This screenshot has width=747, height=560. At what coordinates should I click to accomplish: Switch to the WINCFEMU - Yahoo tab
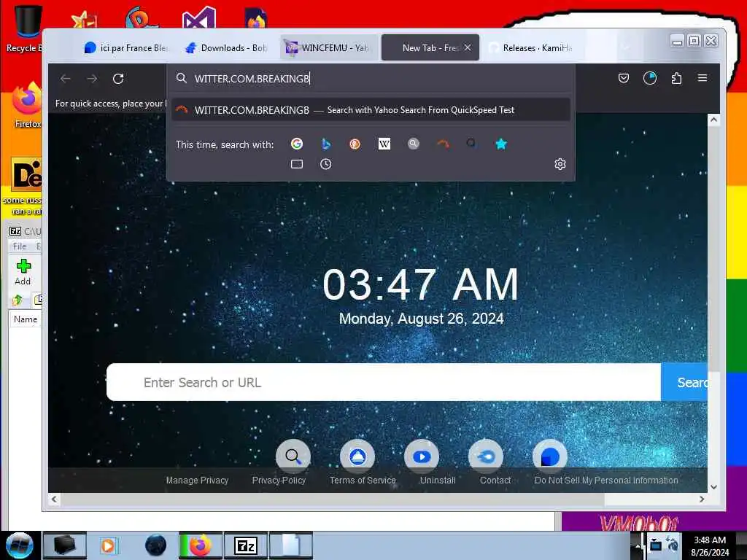tap(329, 47)
